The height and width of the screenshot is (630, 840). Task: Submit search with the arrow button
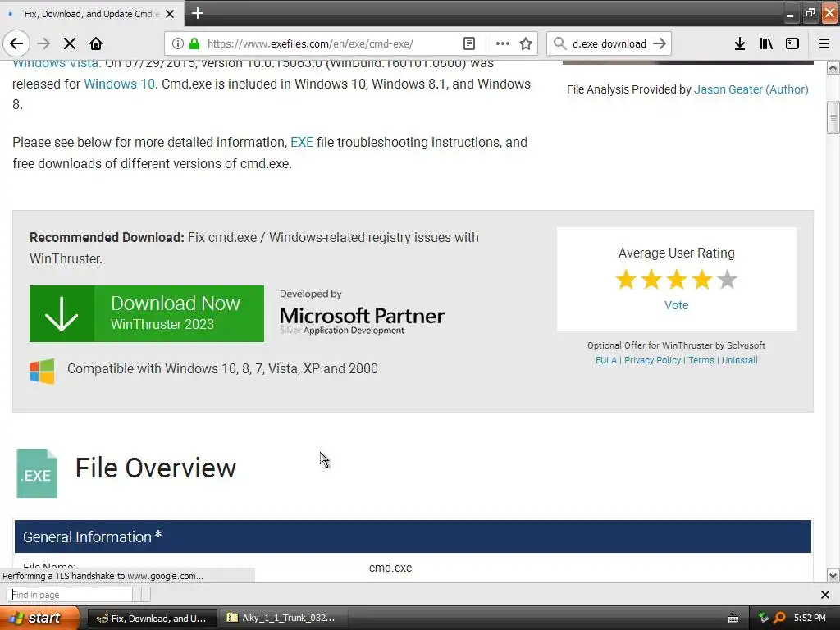(x=660, y=43)
